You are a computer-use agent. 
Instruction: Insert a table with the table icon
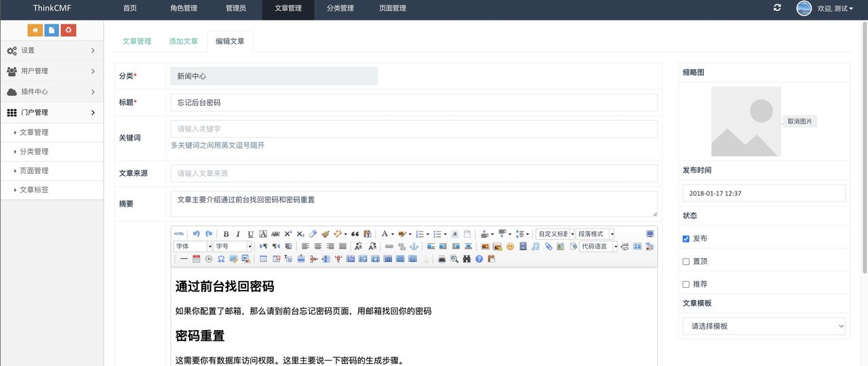point(263,259)
